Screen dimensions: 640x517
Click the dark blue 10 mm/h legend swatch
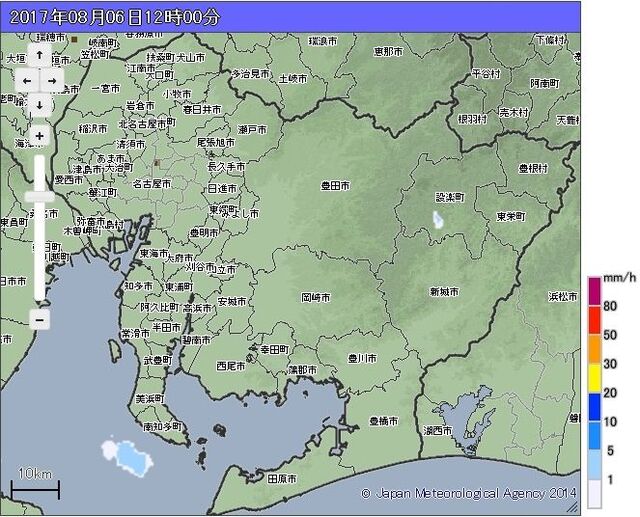(x=594, y=407)
